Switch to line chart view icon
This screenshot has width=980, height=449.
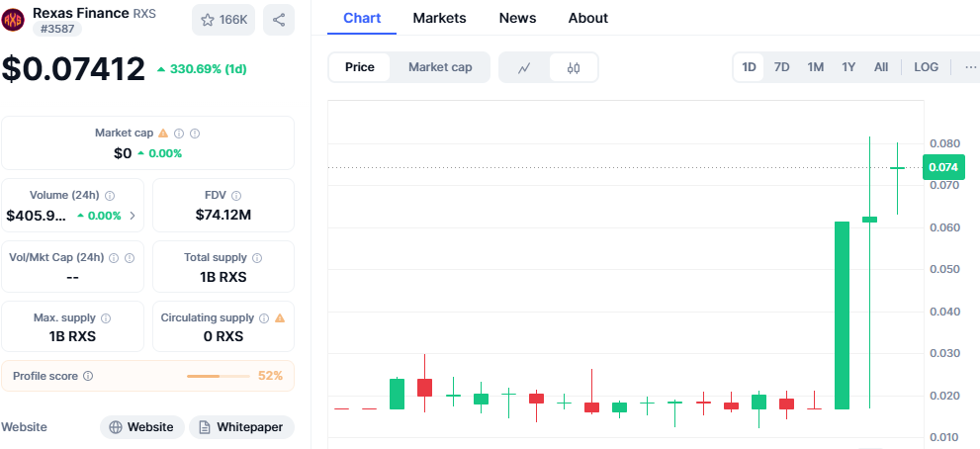pyautogui.click(x=524, y=67)
